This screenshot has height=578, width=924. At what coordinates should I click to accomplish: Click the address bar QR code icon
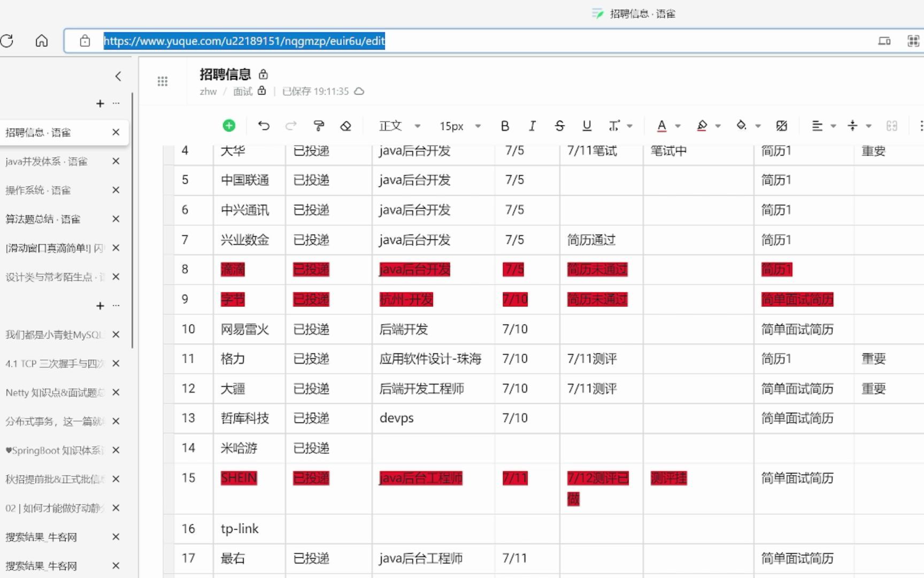(x=913, y=41)
